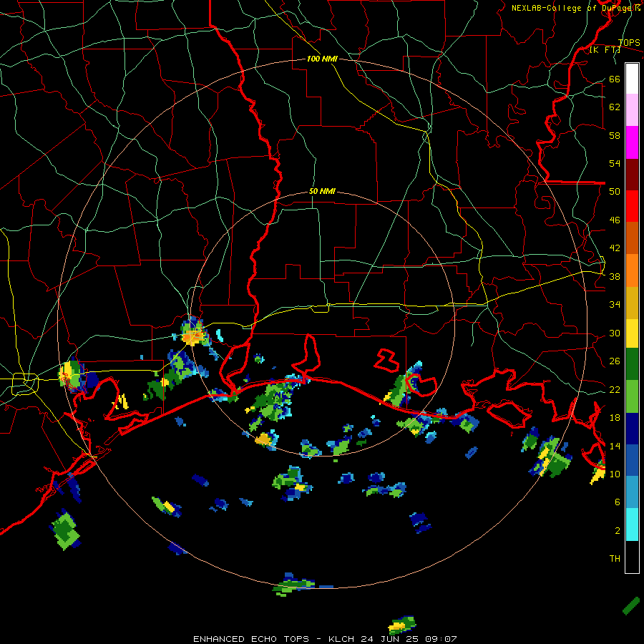Click the dark green 30 kft legend swatch

[x=632, y=364]
